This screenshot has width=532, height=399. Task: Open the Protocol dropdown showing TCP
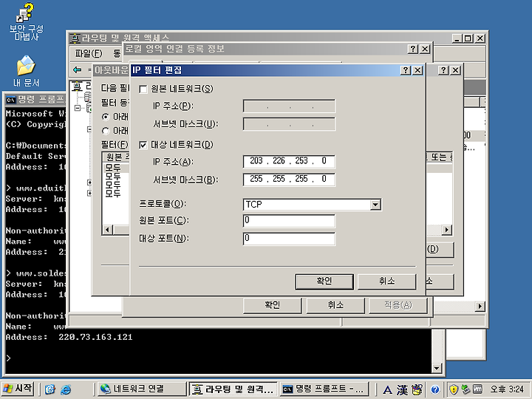[x=375, y=205]
